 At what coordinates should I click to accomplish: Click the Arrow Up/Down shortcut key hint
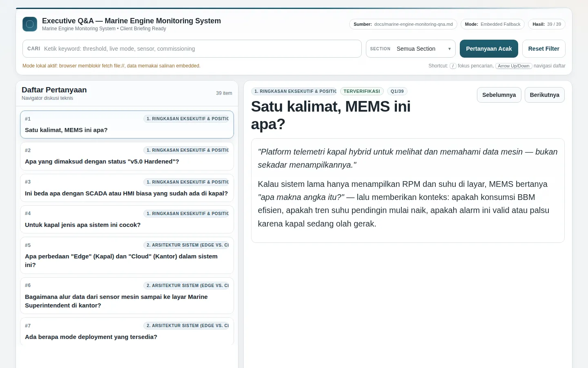pos(514,66)
